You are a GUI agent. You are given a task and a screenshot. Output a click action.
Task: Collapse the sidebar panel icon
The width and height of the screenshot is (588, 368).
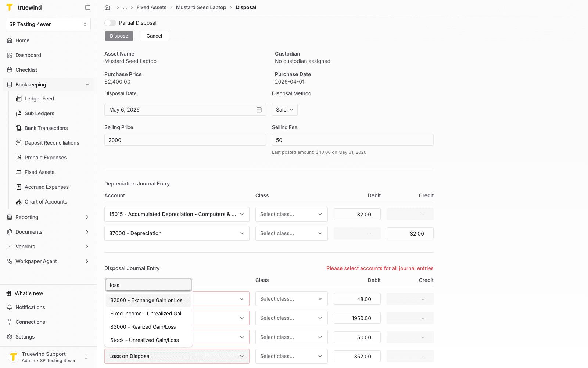click(88, 7)
